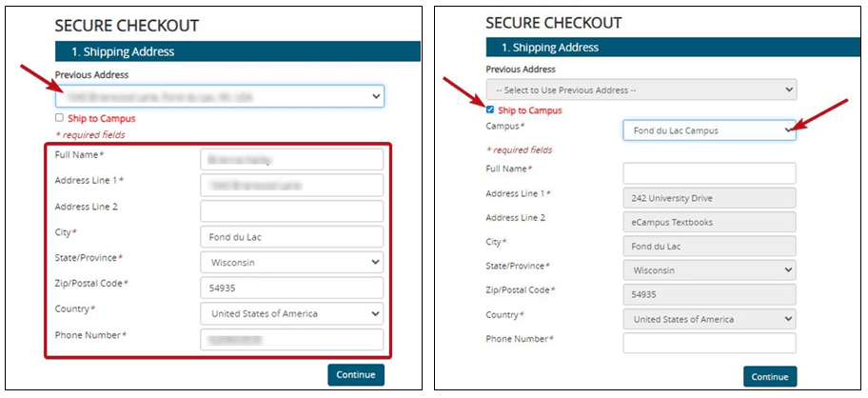Screen dimensions: 868x398
Task: Open State/Province dropdown in left form
Action: pyautogui.click(x=291, y=262)
